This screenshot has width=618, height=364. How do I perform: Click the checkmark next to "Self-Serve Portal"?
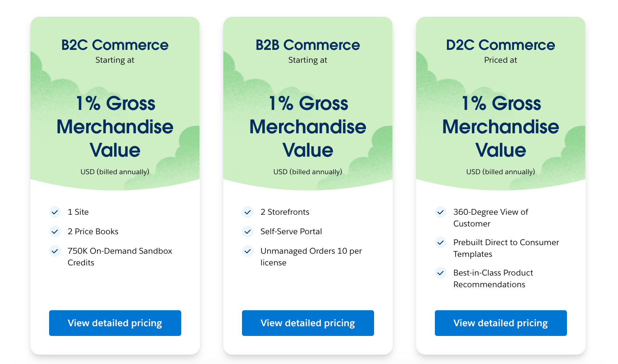(248, 231)
